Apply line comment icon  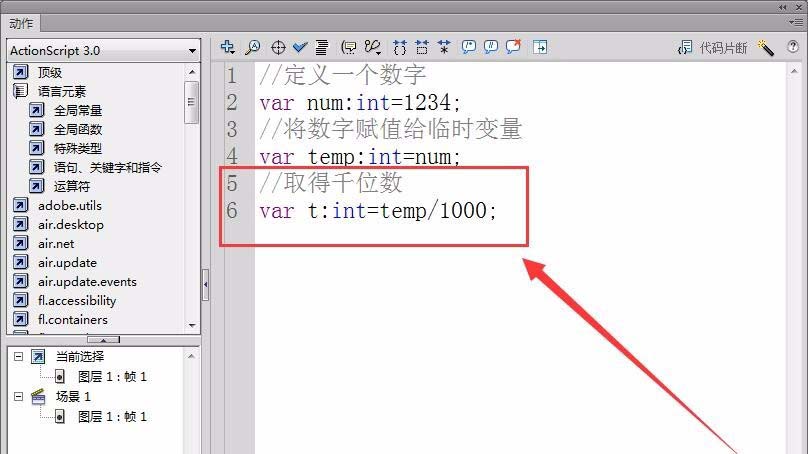(491, 47)
